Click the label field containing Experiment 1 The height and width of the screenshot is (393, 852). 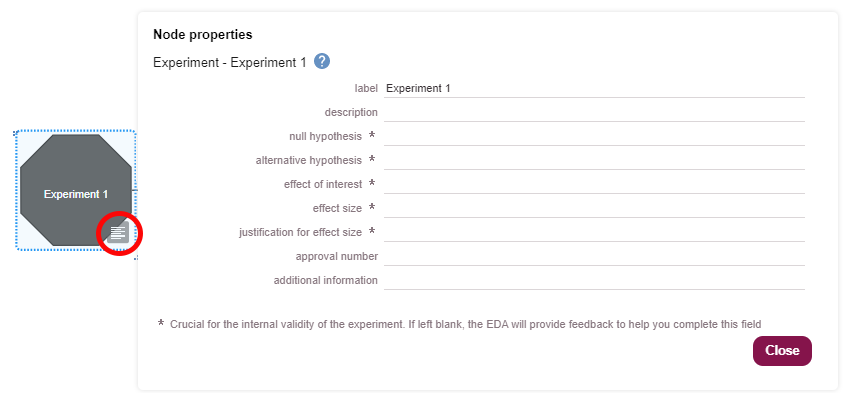(x=594, y=89)
